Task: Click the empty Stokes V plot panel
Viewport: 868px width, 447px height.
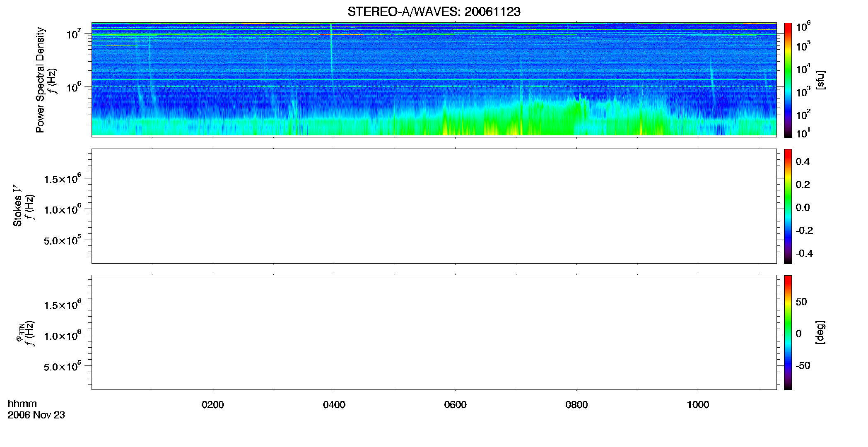Action: (x=434, y=206)
